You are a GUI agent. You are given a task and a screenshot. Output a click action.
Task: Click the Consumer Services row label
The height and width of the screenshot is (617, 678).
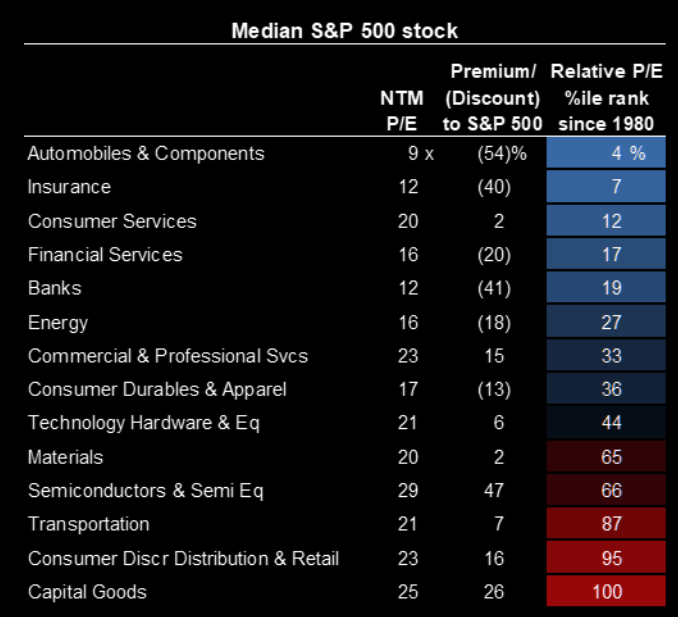point(112,221)
